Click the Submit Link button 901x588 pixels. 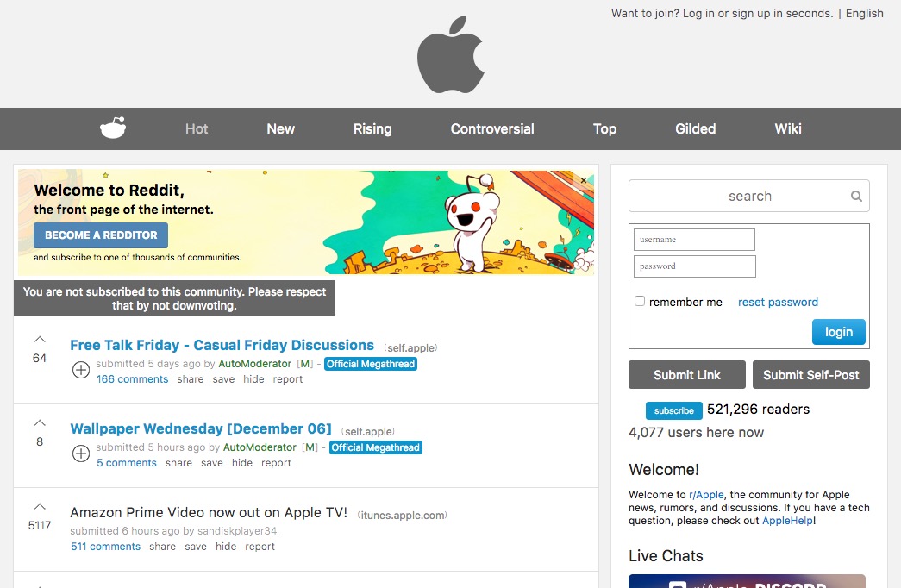(x=686, y=375)
